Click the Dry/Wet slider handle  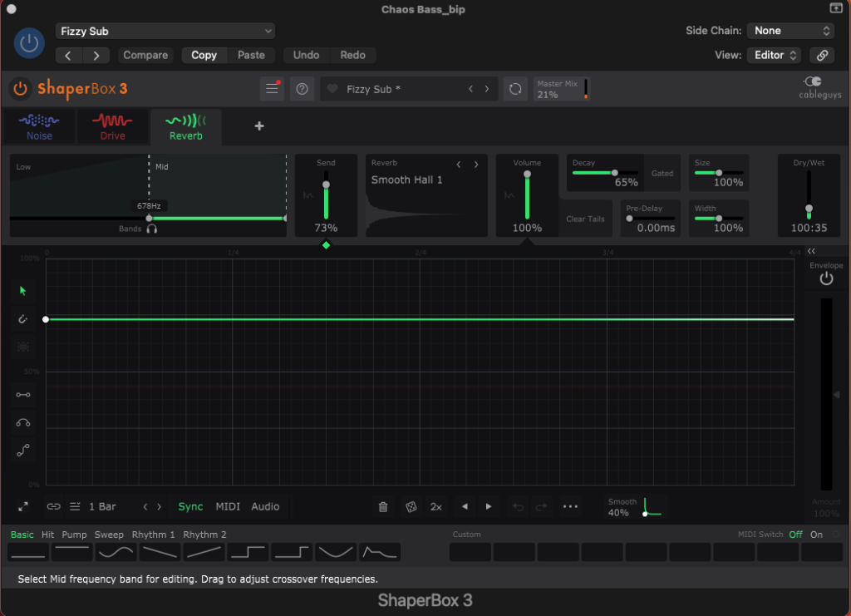click(x=809, y=209)
